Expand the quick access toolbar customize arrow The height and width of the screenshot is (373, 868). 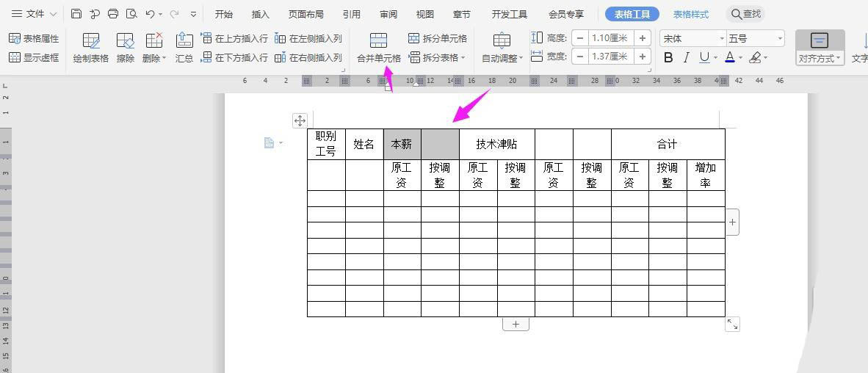click(193, 15)
